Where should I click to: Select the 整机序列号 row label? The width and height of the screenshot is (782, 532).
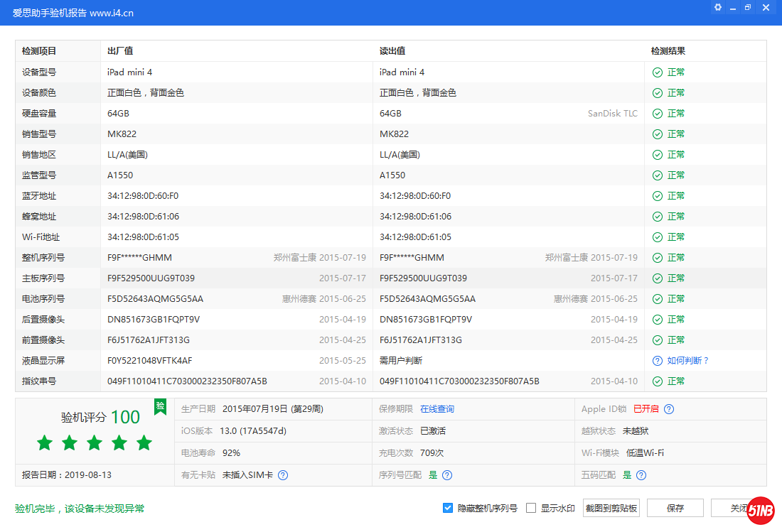point(43,258)
